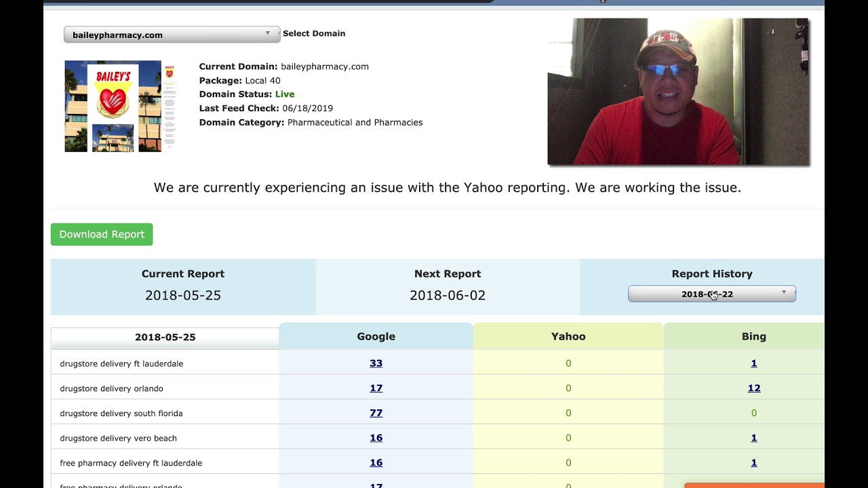Click keyword 'drugstore delivery vero beach'
Screen dimensions: 868x488
(118, 439)
